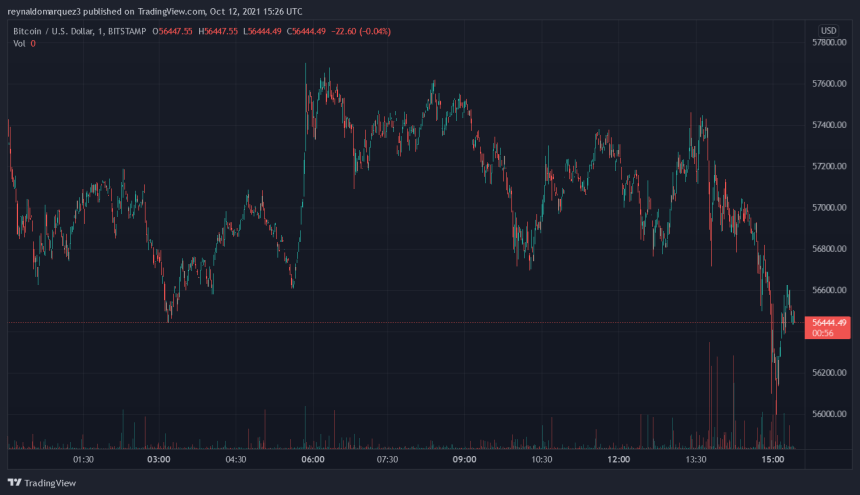Jump to the 03:00 time axis label

tap(159, 460)
